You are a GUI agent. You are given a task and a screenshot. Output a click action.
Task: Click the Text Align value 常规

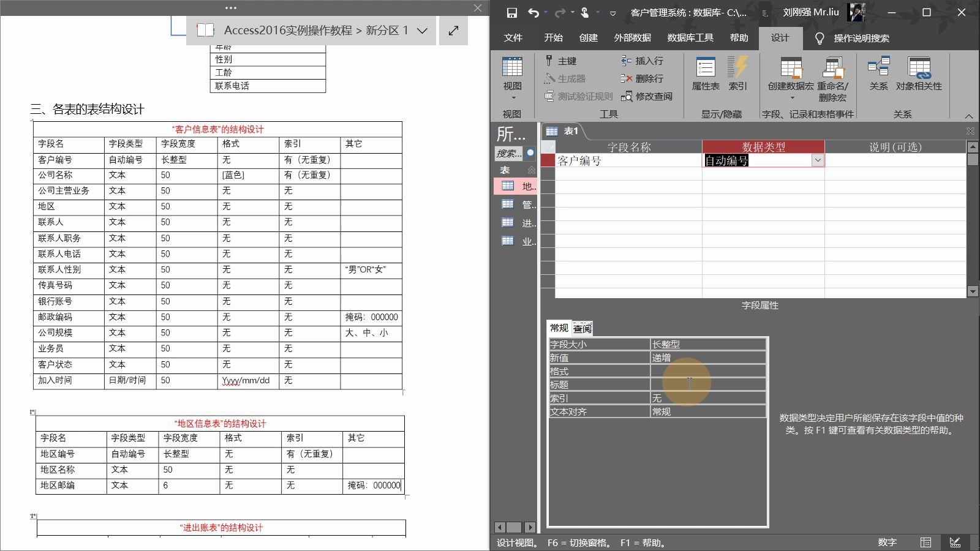708,411
